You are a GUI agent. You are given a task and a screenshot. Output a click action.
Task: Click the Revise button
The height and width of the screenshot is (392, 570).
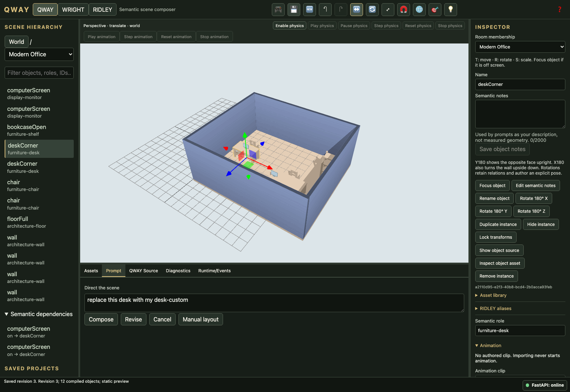pos(134,319)
